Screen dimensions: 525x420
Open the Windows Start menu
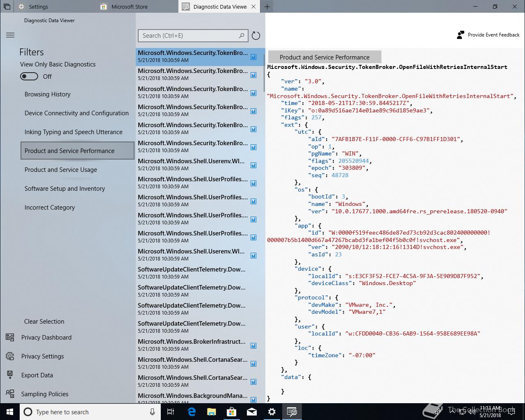[x=10, y=412]
